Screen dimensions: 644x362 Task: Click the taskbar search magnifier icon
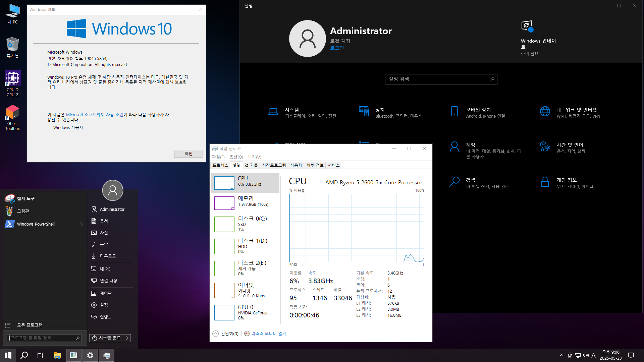click(x=24, y=355)
